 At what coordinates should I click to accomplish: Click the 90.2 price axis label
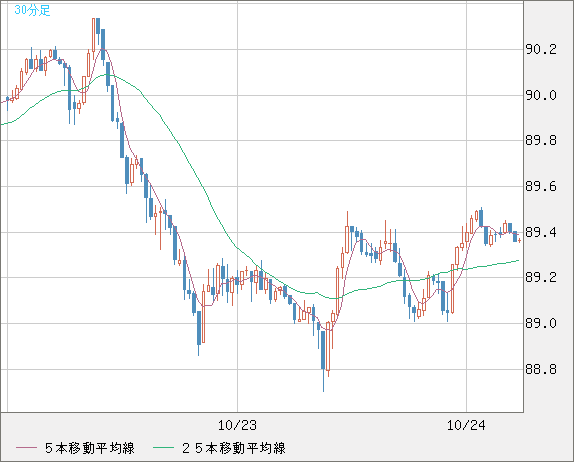coord(541,49)
